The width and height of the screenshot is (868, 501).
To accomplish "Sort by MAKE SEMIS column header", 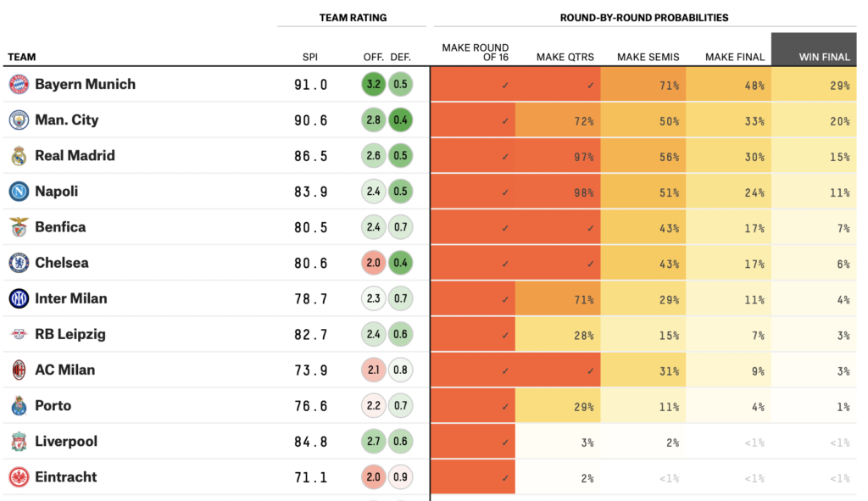I will tap(648, 57).
